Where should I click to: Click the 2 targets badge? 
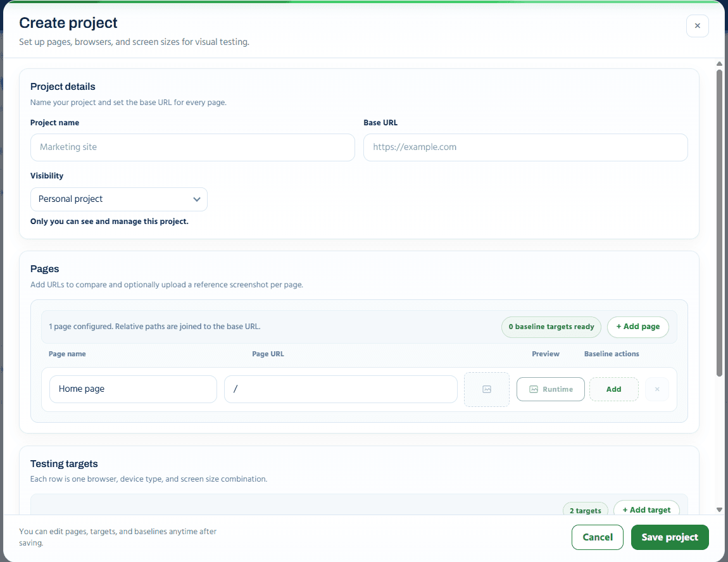585,510
